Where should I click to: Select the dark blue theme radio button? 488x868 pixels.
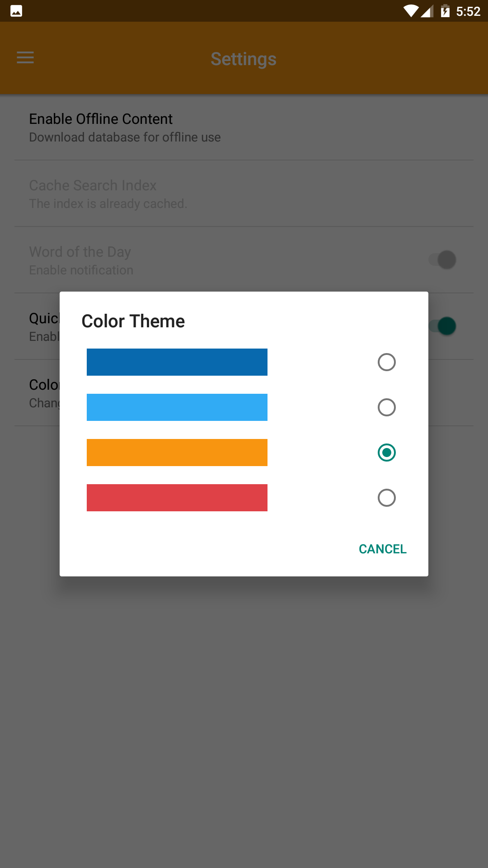[x=387, y=362]
